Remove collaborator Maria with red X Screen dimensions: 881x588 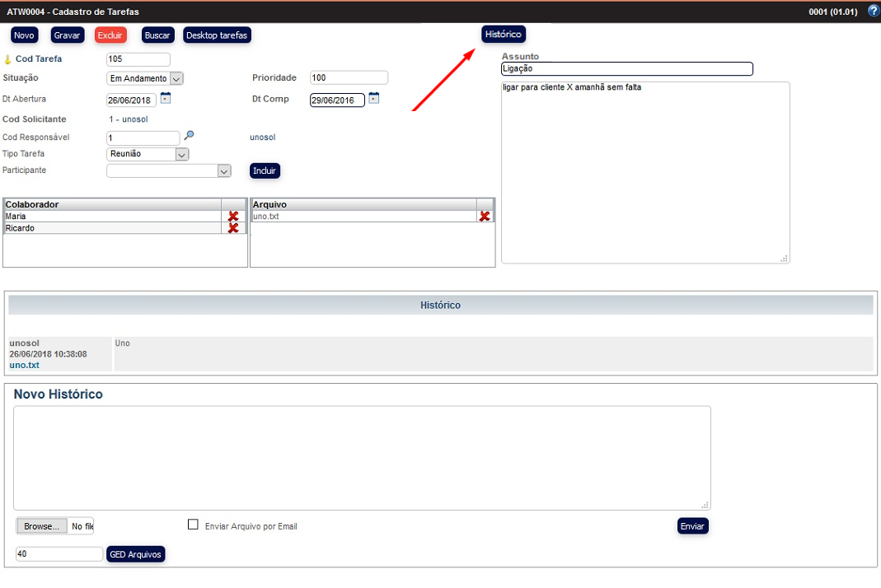click(x=233, y=217)
